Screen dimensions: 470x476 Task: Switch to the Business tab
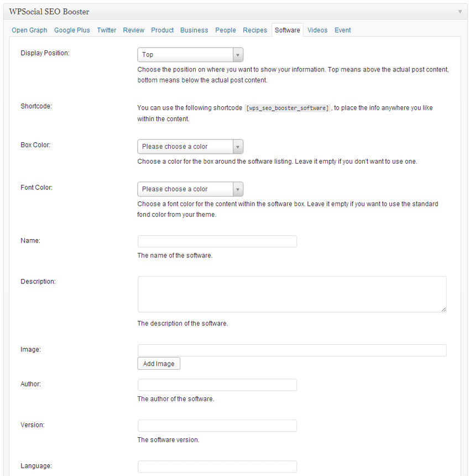click(194, 30)
